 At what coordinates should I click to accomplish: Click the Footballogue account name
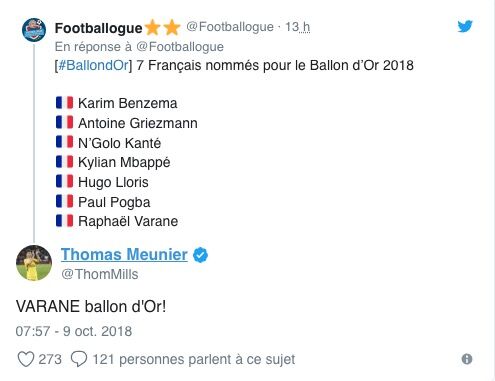(x=99, y=28)
